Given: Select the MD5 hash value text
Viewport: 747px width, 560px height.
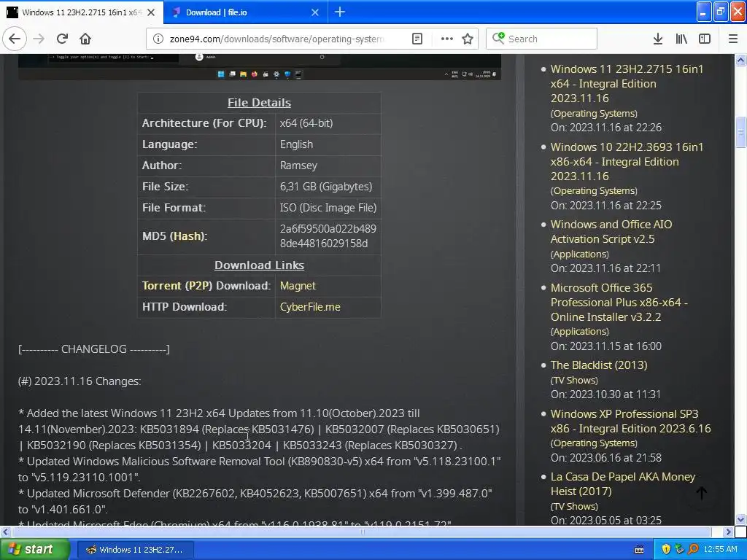Looking at the screenshot, I should click(328, 236).
